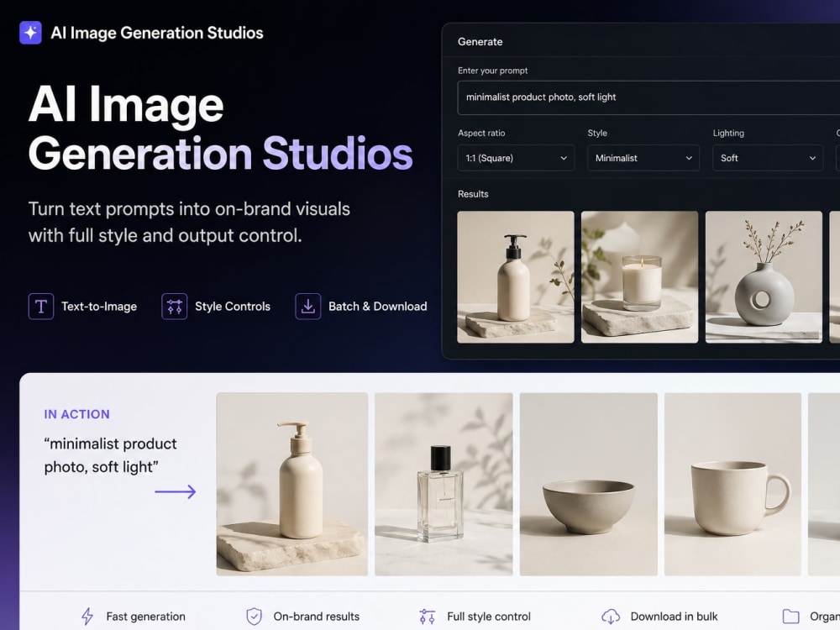
Task: Select the candle result thumbnail
Action: click(639, 277)
